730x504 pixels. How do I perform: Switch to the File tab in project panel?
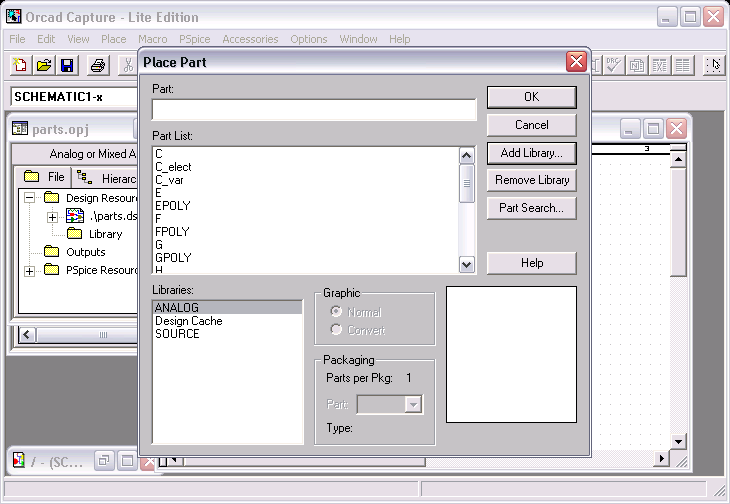[x=44, y=177]
